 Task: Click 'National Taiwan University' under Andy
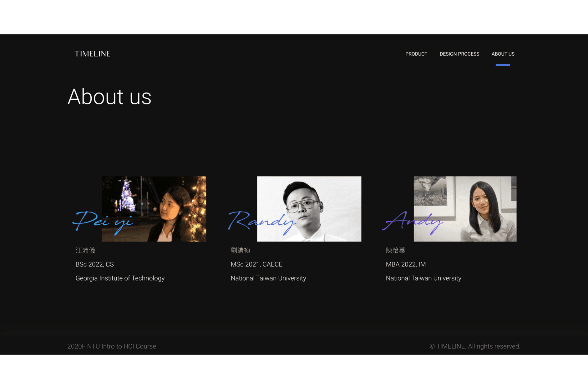(423, 278)
